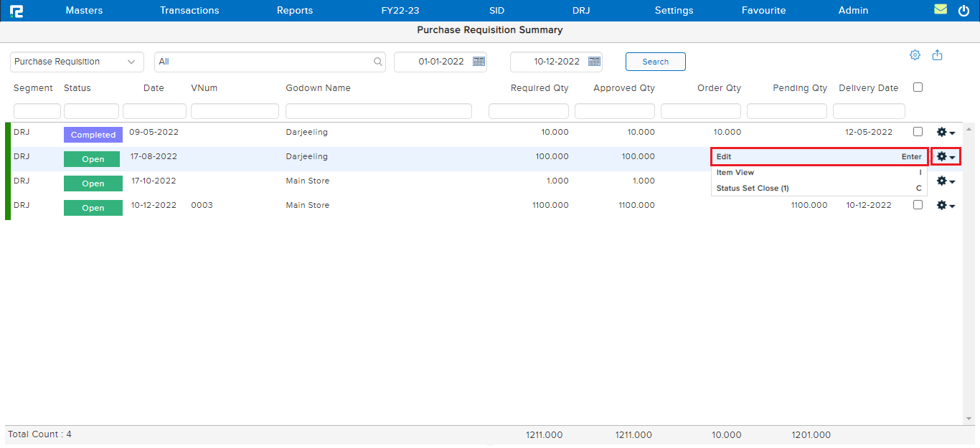Click the power logout icon
Image resolution: width=980 pixels, height=448 pixels.
point(963,11)
